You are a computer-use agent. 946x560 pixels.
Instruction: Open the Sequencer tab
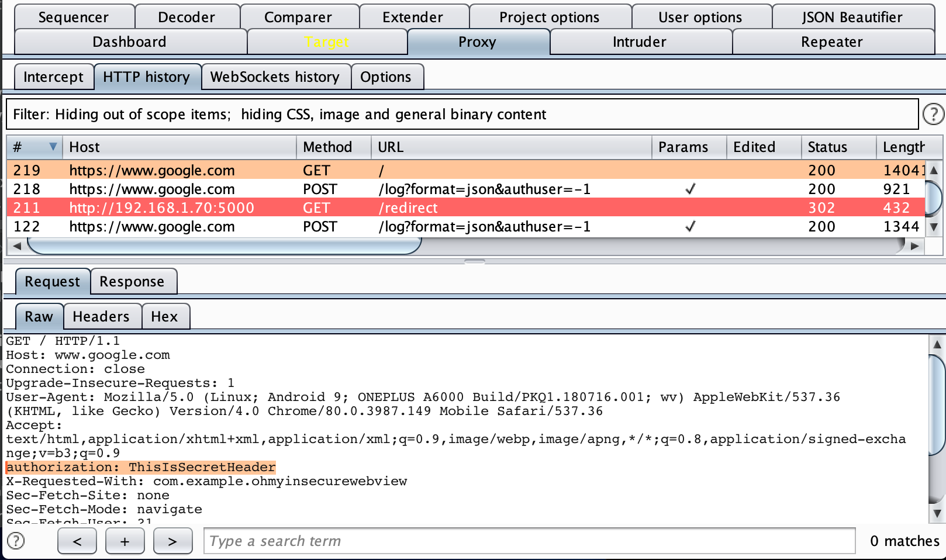74,17
